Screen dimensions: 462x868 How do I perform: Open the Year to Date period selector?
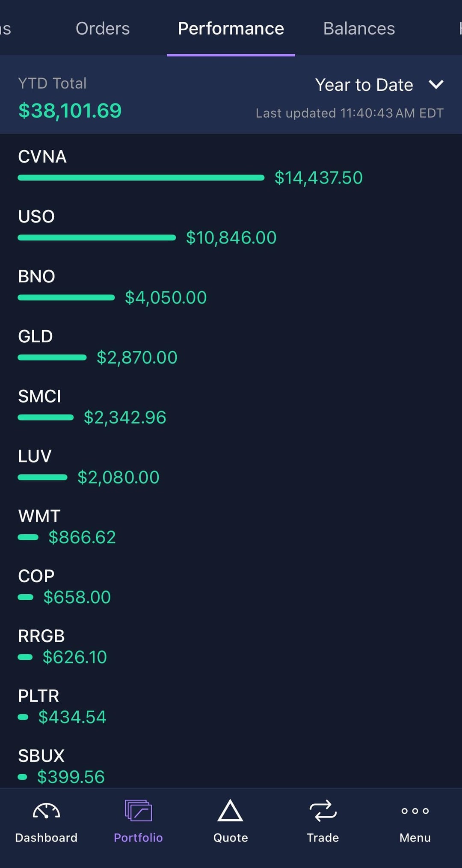(x=364, y=85)
